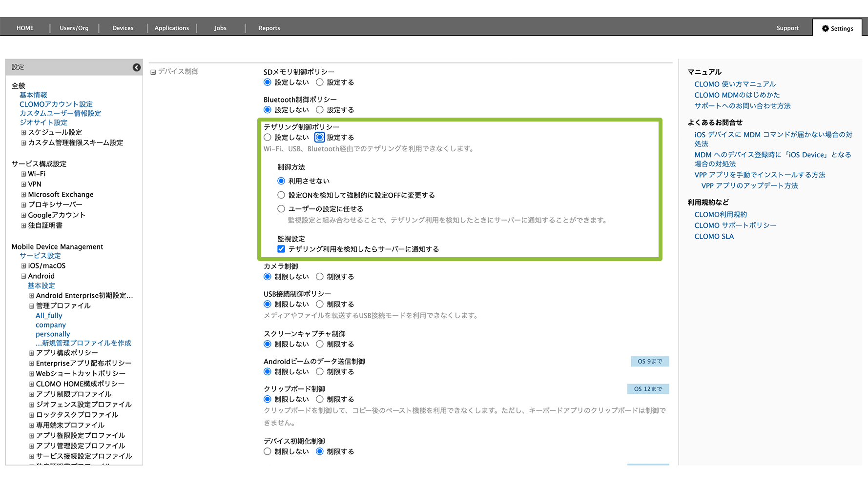Open CLOMO 使い方マニュアル link

click(x=735, y=84)
